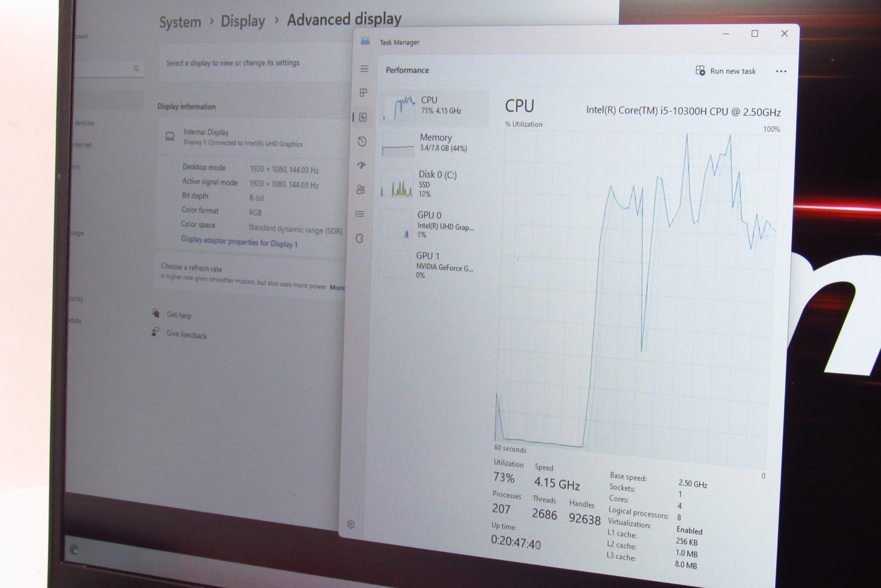Switch to the Processes page icon
Screen dimensions: 881x588
[363, 92]
